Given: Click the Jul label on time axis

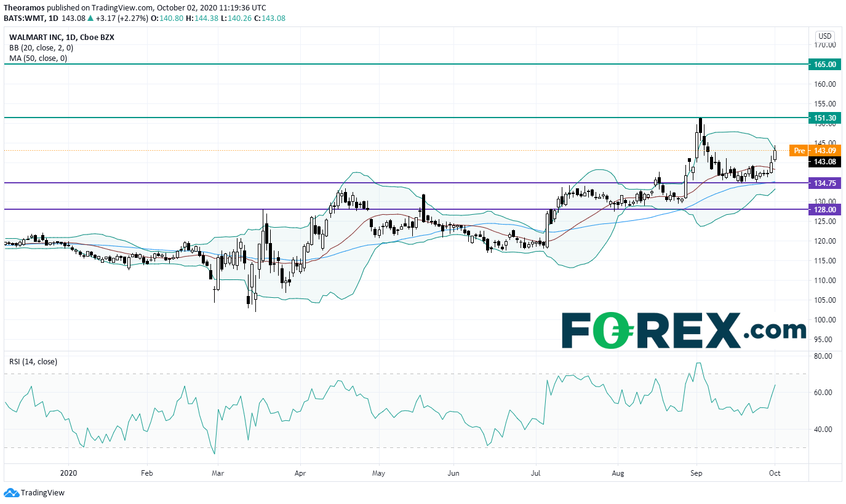Looking at the screenshot, I should click(x=535, y=474).
